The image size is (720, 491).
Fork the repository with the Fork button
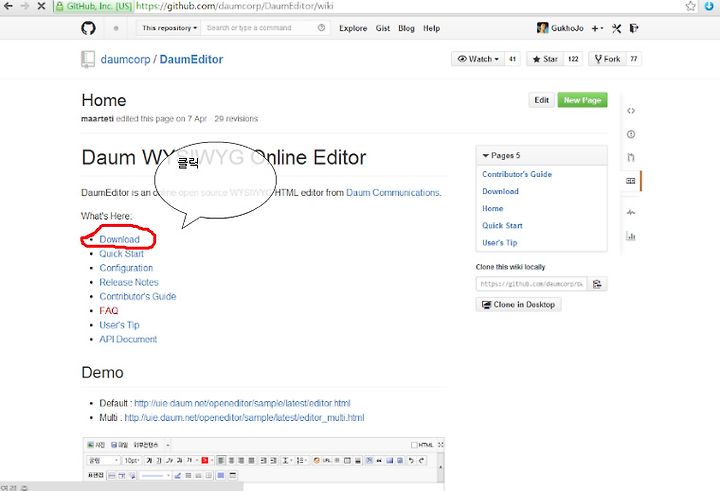click(607, 59)
